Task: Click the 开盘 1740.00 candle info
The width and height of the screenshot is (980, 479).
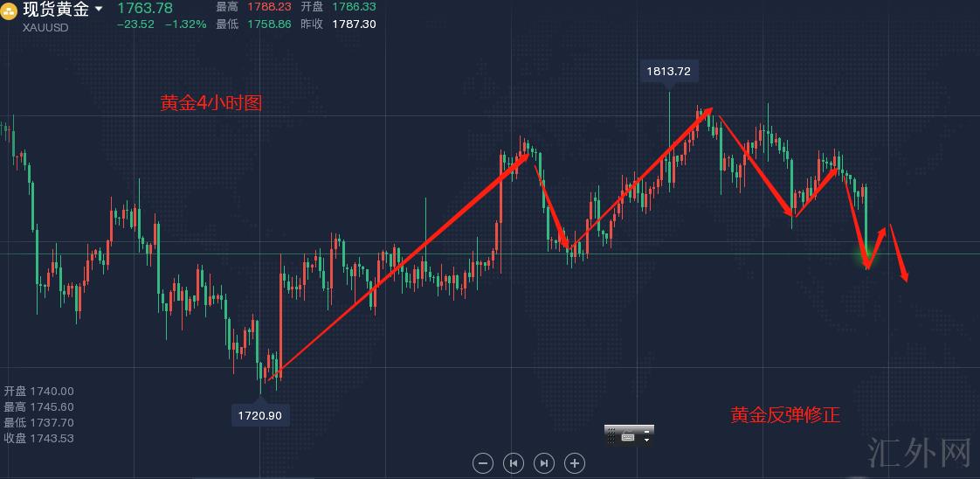Action: (x=38, y=392)
